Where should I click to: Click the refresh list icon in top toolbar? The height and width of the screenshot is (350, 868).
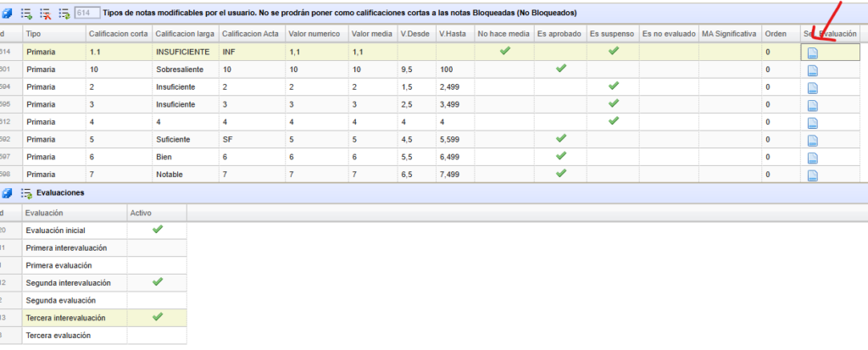tap(64, 14)
